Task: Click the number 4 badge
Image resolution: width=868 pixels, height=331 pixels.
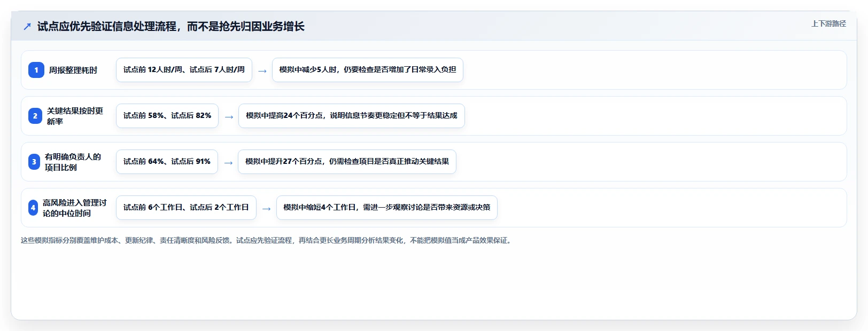Action: (x=33, y=208)
